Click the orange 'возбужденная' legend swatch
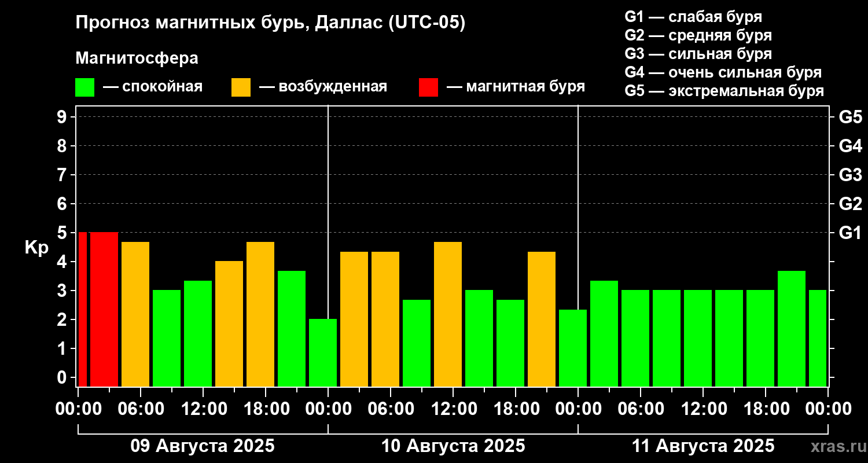Viewport: 868px width, 463px height. [241, 87]
